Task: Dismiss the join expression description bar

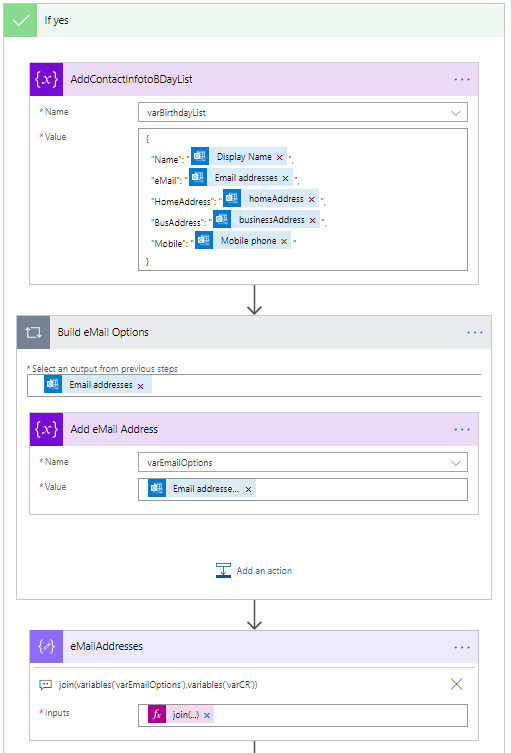Action: [x=457, y=684]
